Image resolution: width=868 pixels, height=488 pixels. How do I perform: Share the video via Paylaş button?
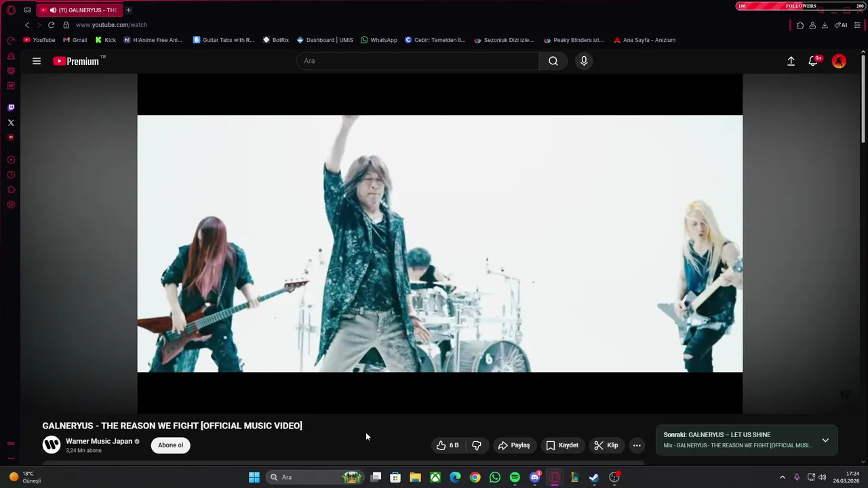pos(514,445)
